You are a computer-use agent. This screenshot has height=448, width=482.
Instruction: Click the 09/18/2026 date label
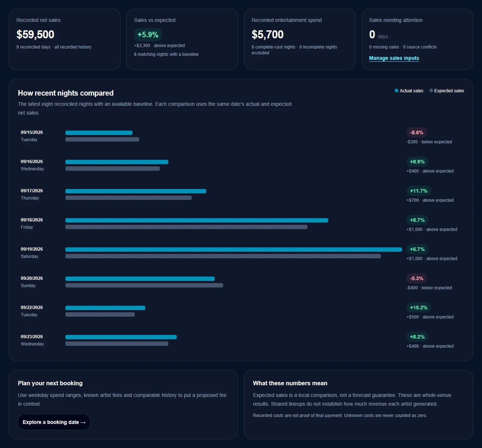(x=32, y=220)
